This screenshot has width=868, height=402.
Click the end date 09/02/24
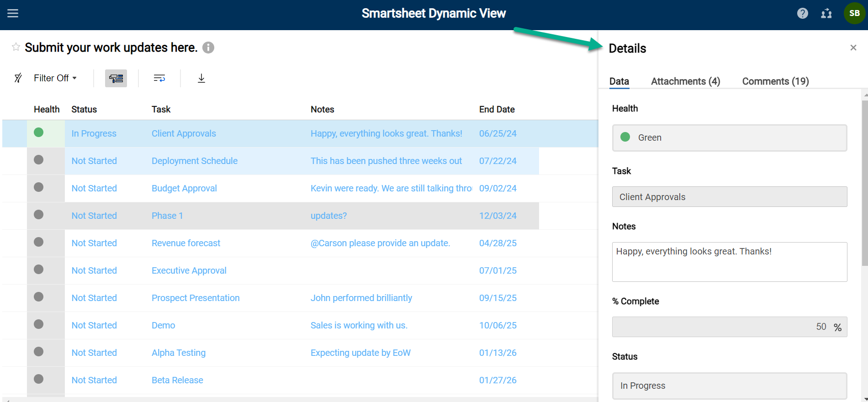coord(498,188)
